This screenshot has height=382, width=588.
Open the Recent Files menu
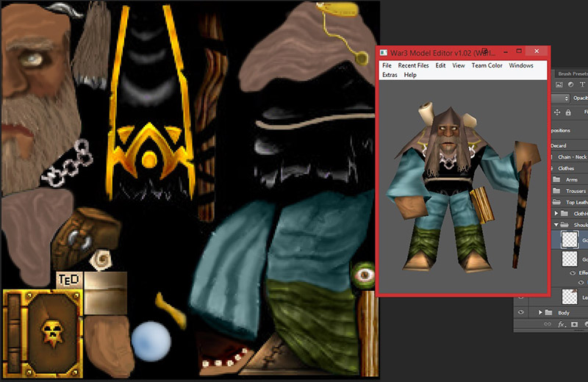[413, 65]
